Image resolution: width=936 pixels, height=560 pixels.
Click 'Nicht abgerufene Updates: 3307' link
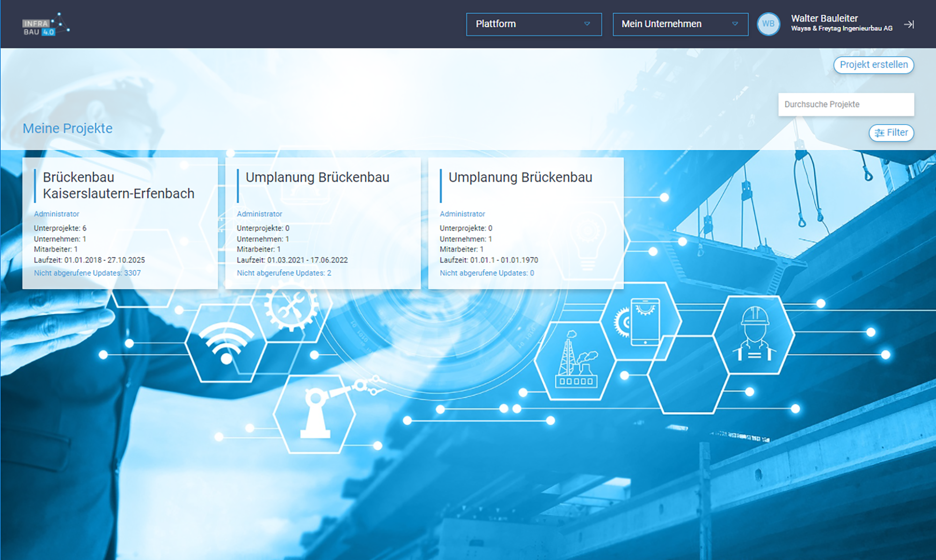click(87, 273)
